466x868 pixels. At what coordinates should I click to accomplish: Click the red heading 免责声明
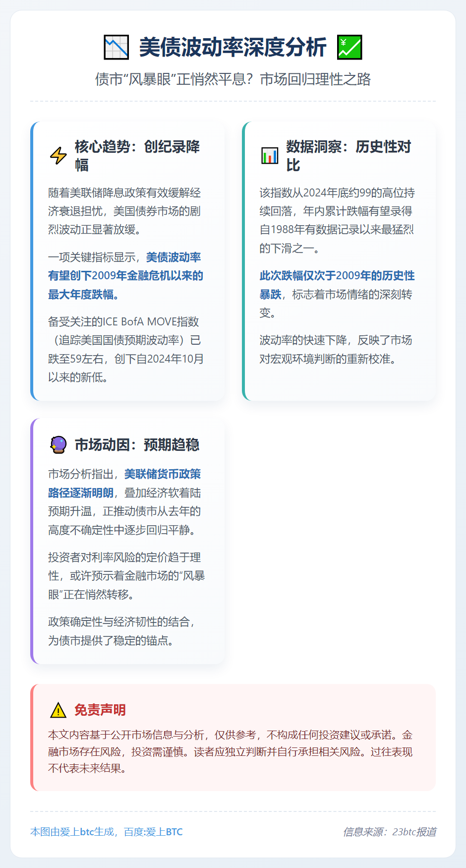[100, 710]
